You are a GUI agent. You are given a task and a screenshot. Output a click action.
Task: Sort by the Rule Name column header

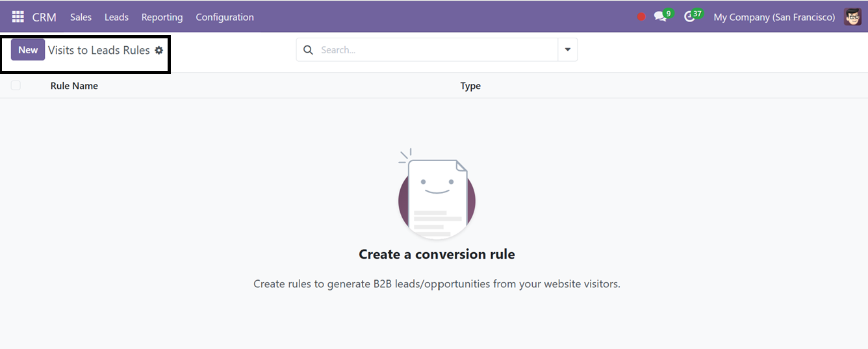(x=74, y=86)
